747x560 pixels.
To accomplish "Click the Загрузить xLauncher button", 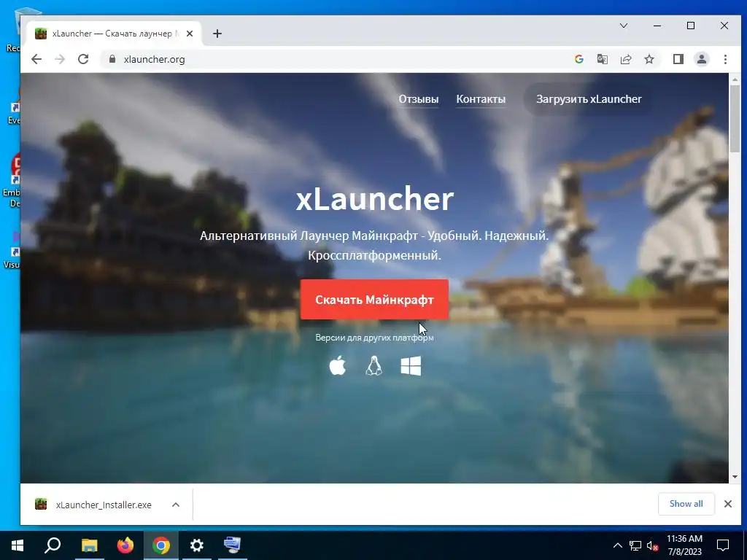I will click(589, 99).
